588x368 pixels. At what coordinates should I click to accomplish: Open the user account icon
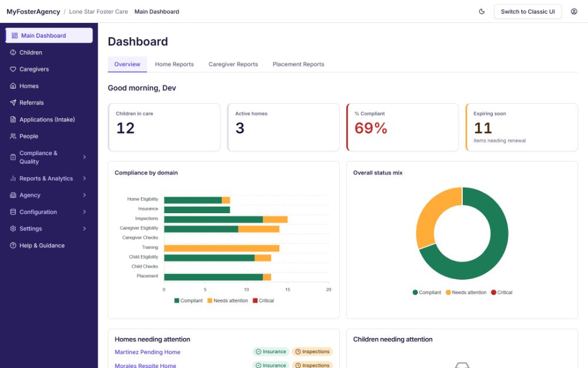point(574,12)
